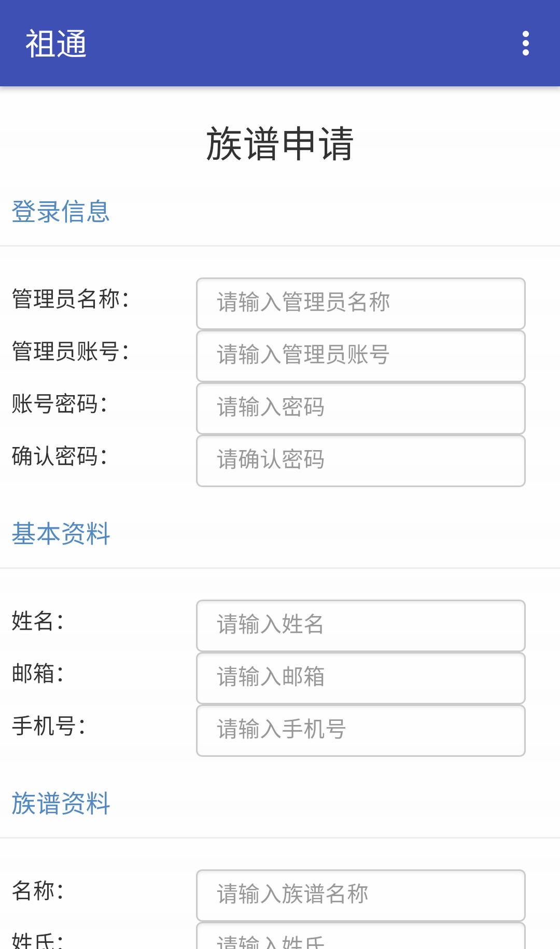This screenshot has width=560, height=949.
Task: Open the three-dot overflow menu
Action: tap(526, 43)
